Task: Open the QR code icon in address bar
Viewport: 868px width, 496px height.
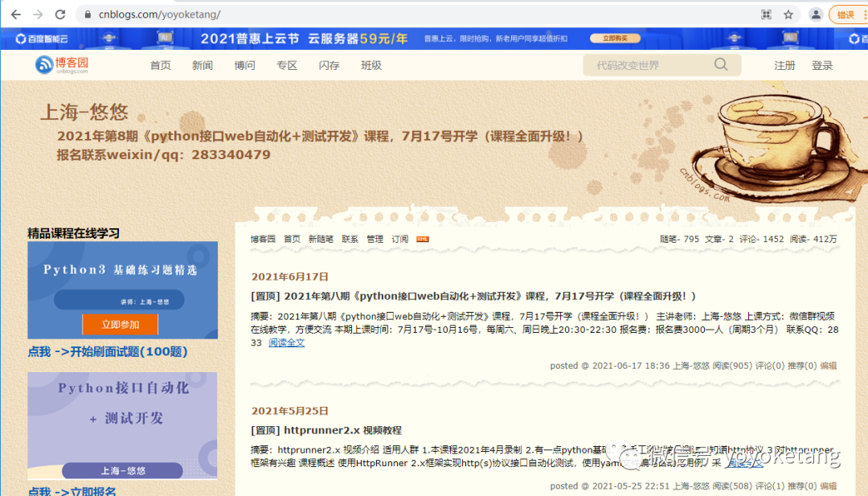Action: [766, 15]
